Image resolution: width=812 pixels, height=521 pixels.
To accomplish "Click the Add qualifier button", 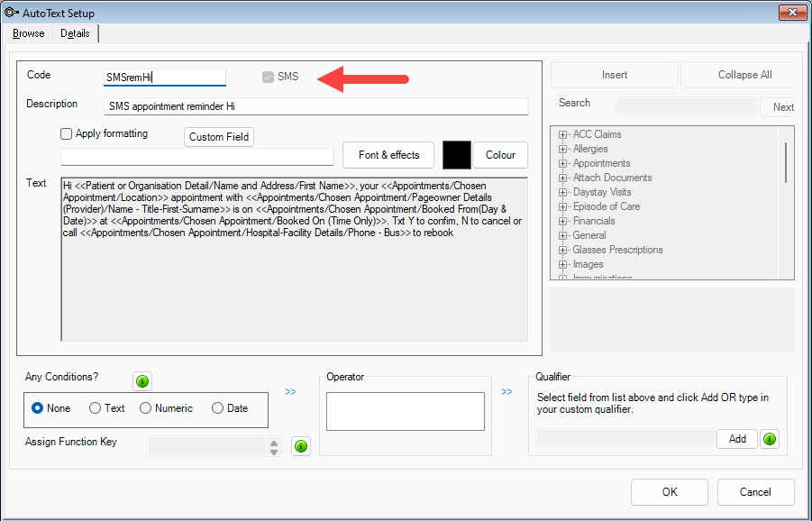I will (737, 439).
